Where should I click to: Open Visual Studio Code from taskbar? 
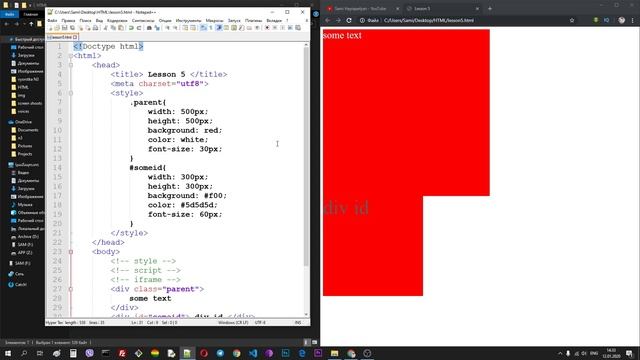point(253,353)
